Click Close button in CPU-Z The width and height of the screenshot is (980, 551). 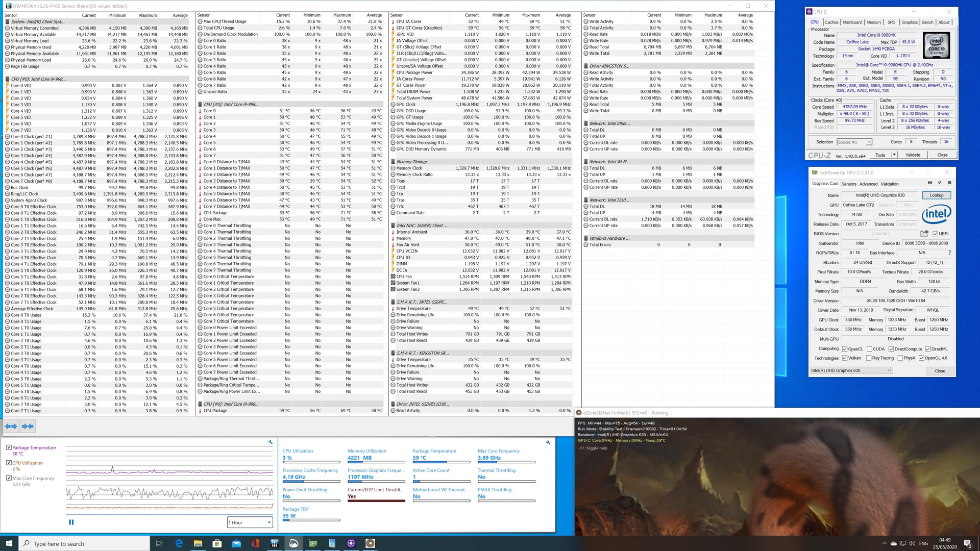(942, 155)
